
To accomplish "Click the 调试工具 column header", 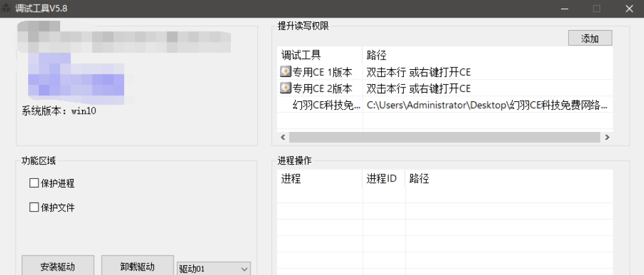I will (x=301, y=56).
